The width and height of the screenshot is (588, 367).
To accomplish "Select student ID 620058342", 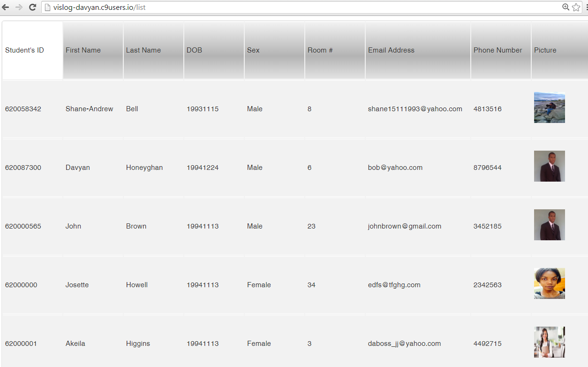I will (23, 109).
